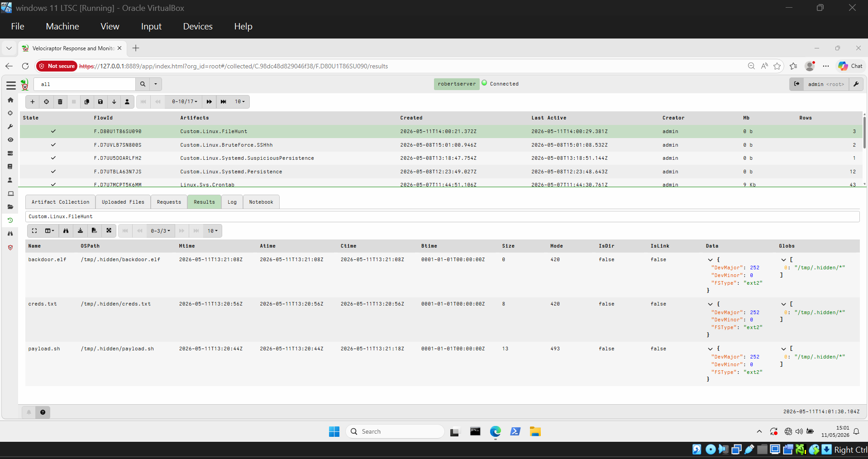This screenshot has width=868, height=459.
Task: Open flows page size dropdown showing 10
Action: coord(240,102)
